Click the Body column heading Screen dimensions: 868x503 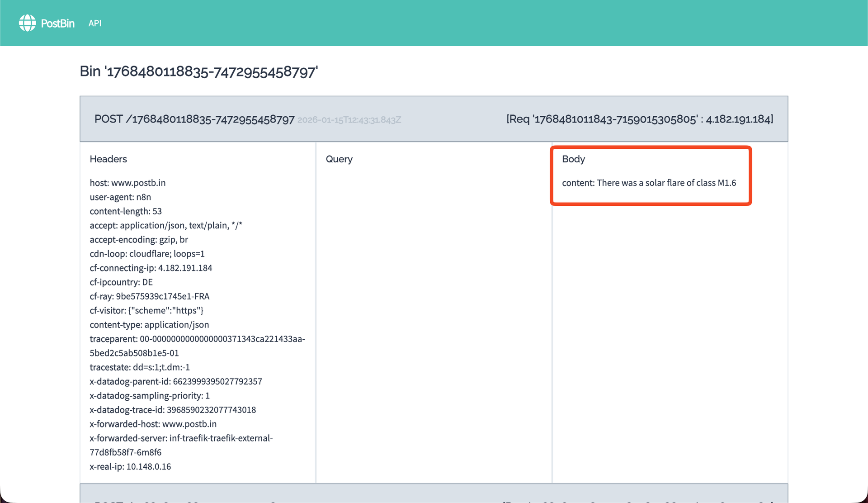573,159
